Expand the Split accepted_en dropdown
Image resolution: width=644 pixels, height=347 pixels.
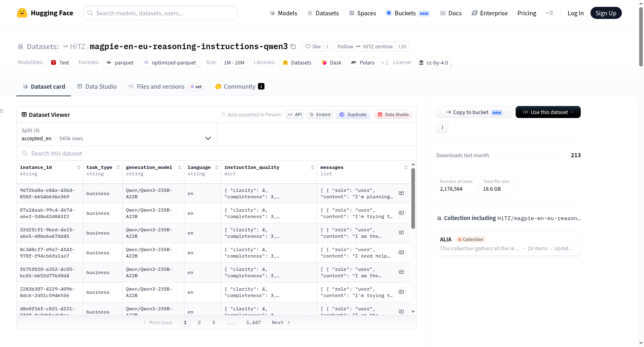[x=116, y=134]
